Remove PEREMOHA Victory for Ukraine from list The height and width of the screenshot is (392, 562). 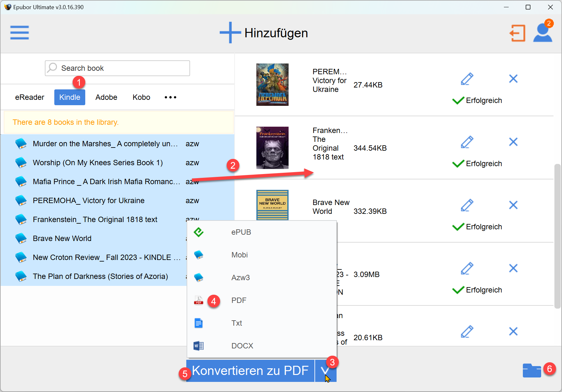[513, 79]
